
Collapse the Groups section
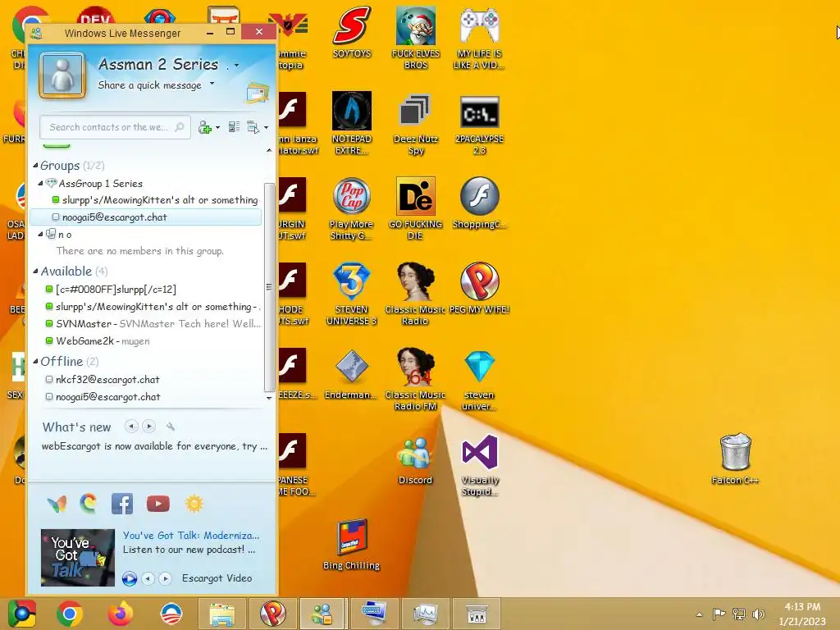pyautogui.click(x=35, y=166)
